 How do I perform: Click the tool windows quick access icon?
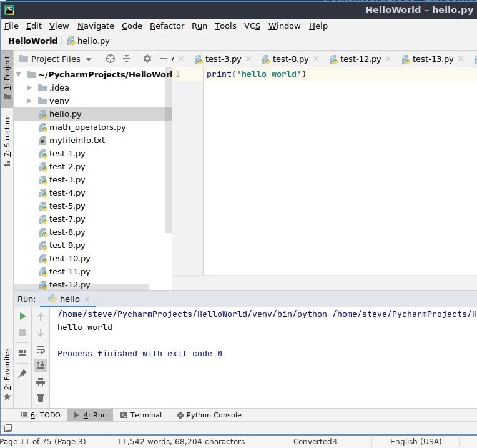[x=8, y=428]
